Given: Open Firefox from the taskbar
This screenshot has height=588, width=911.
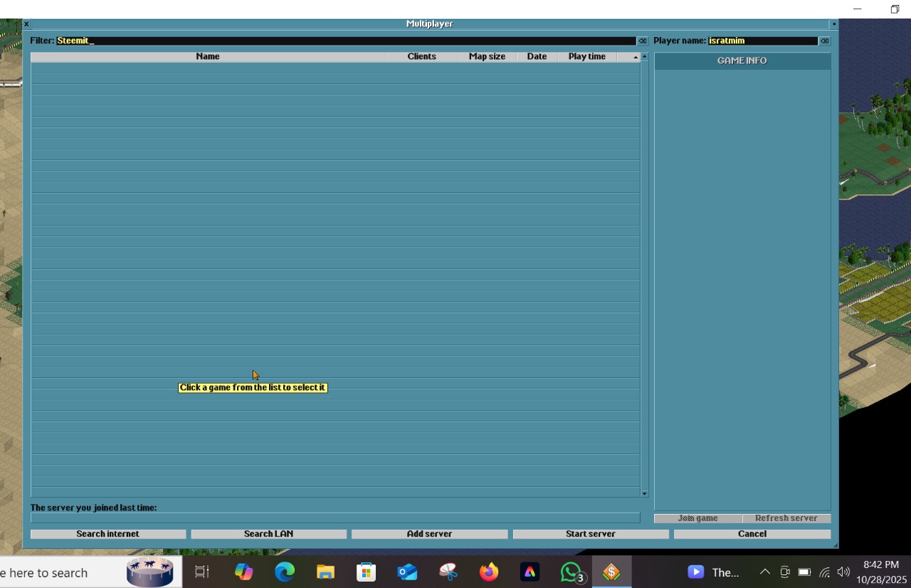Looking at the screenshot, I should (489, 572).
